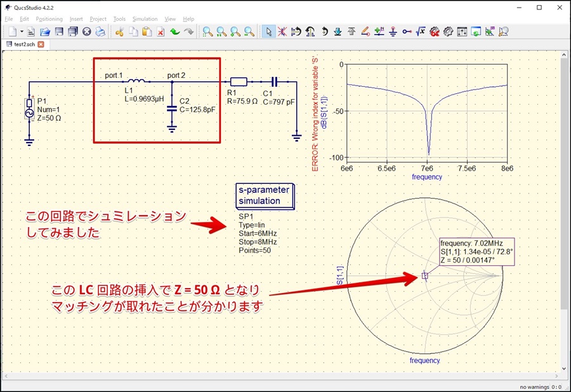View the data display page

(476, 32)
